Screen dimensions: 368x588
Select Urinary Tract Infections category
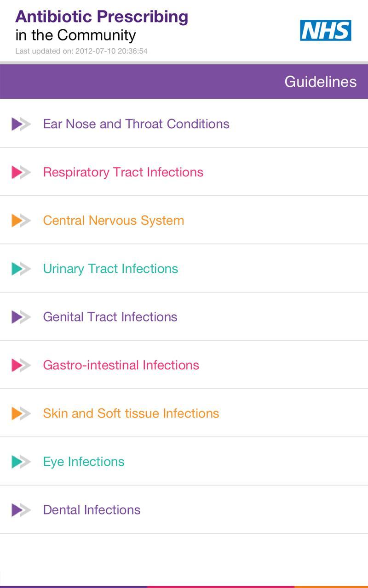click(x=110, y=269)
